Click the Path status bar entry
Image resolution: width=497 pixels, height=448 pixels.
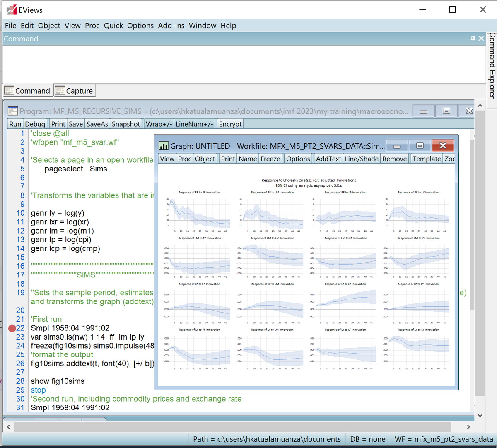[x=267, y=439]
